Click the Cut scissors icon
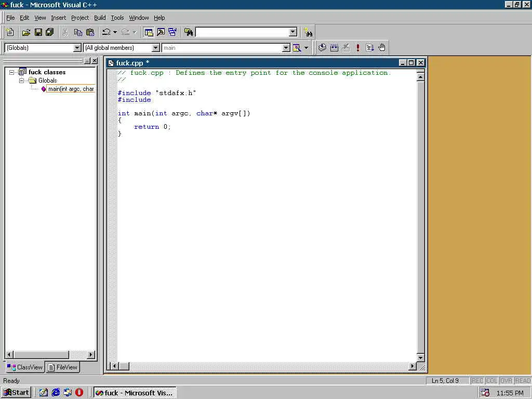 pyautogui.click(x=65, y=32)
